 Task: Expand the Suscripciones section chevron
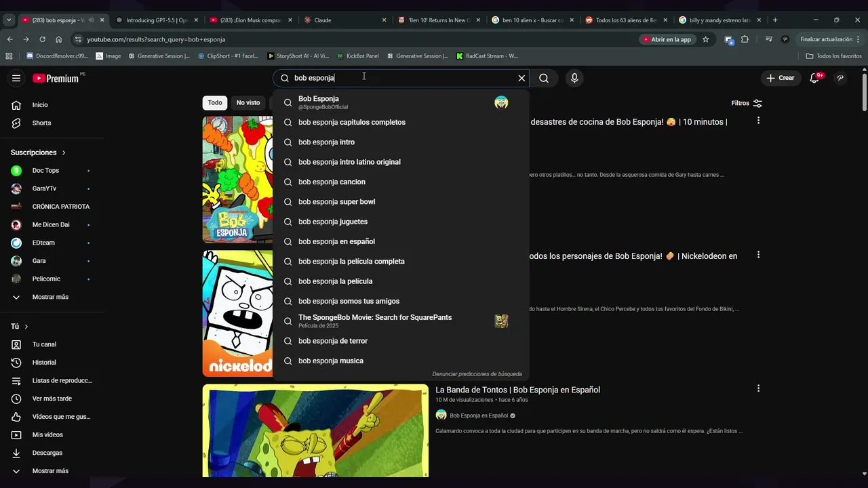coord(64,152)
